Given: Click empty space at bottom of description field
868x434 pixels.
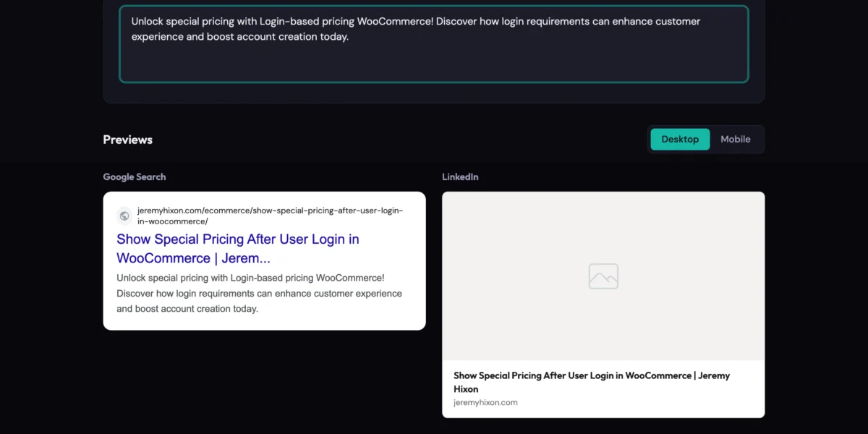Looking at the screenshot, I should click(434, 67).
